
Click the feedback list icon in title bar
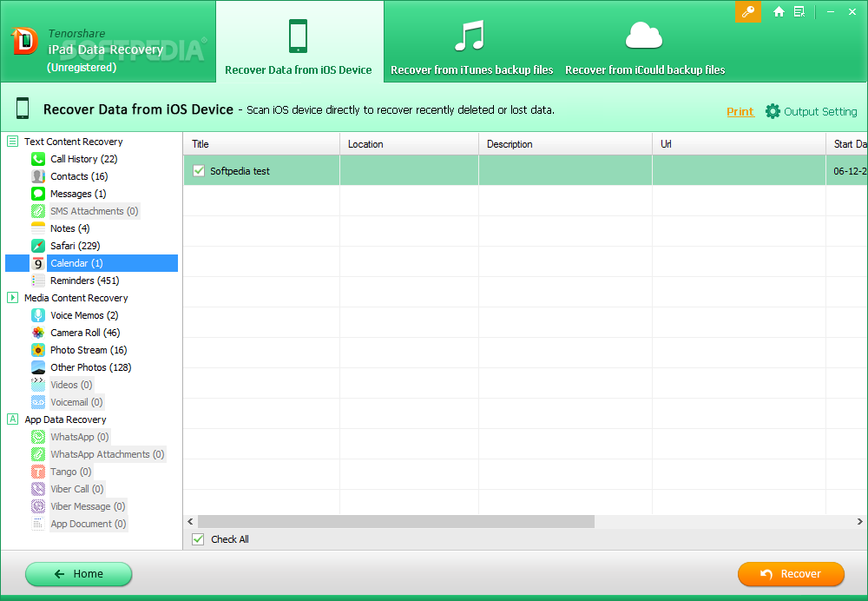799,11
